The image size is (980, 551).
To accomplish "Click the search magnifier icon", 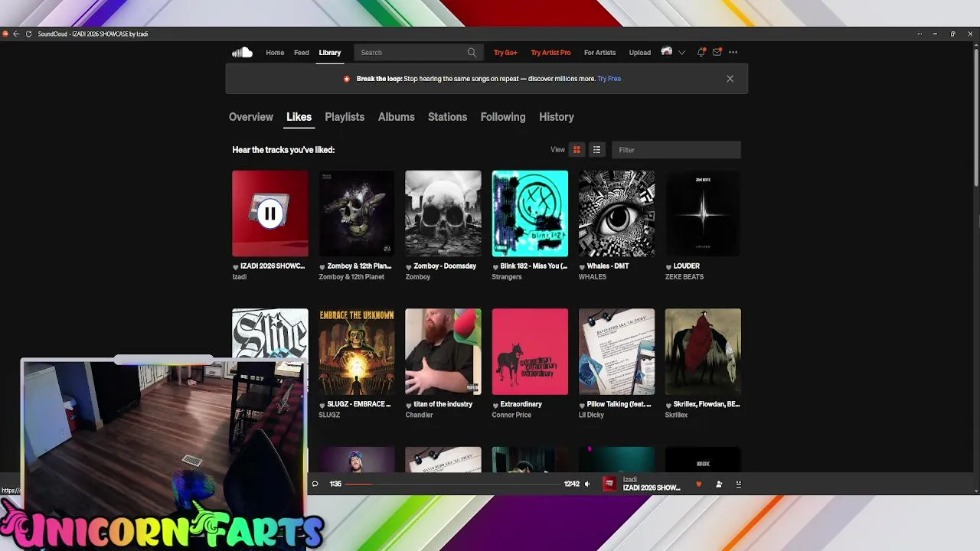I will [472, 53].
